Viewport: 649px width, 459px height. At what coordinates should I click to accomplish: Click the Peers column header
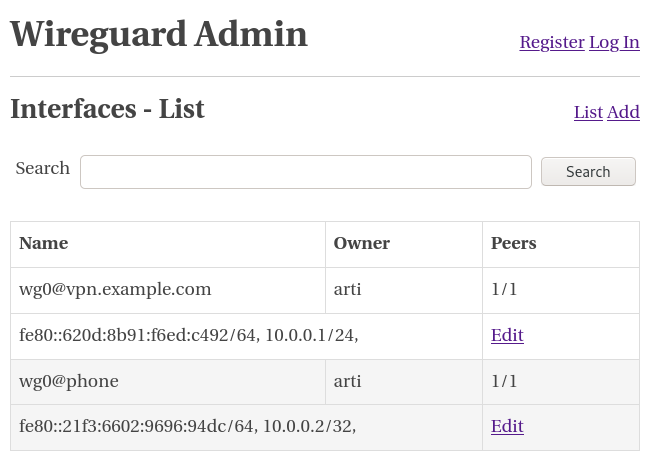[513, 243]
